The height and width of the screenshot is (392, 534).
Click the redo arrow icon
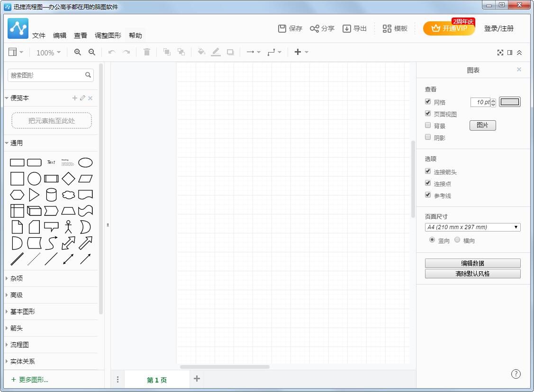point(127,52)
